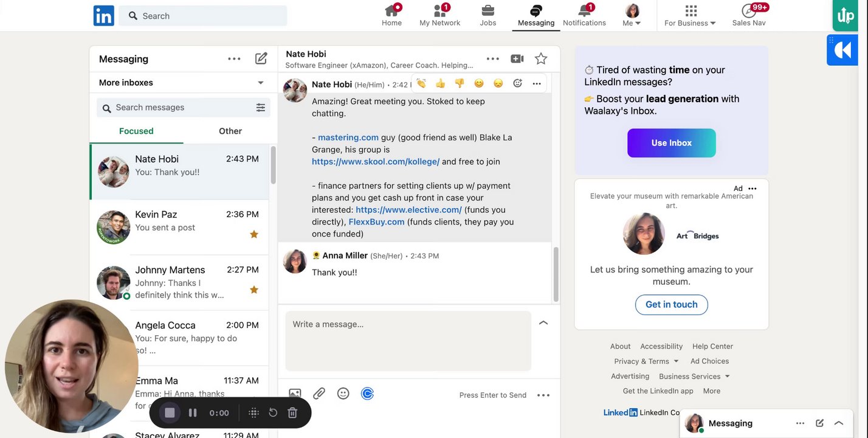Open the FlexxBuy.com link
This screenshot has height=438, width=868.
pyautogui.click(x=376, y=222)
